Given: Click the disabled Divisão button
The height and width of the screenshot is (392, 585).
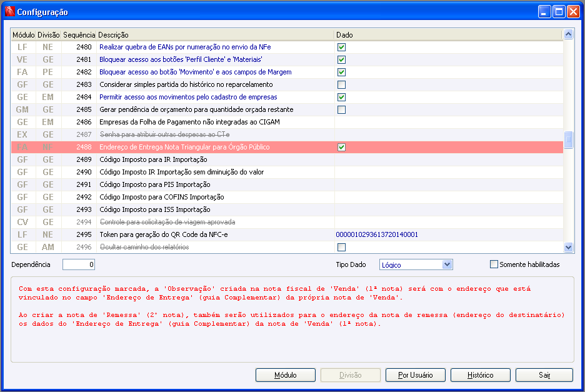Looking at the screenshot, I should click(x=351, y=375).
